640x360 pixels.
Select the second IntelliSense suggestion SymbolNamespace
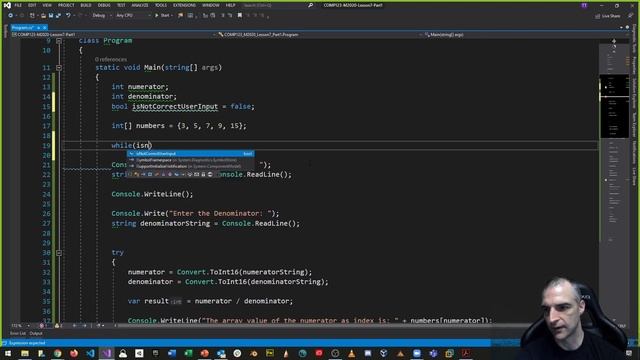191,160
